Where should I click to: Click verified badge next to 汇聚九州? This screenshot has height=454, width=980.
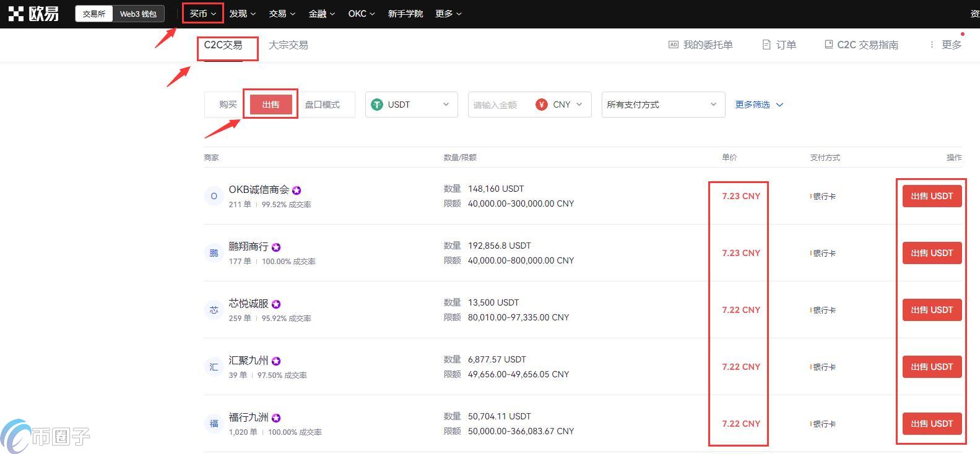click(276, 361)
